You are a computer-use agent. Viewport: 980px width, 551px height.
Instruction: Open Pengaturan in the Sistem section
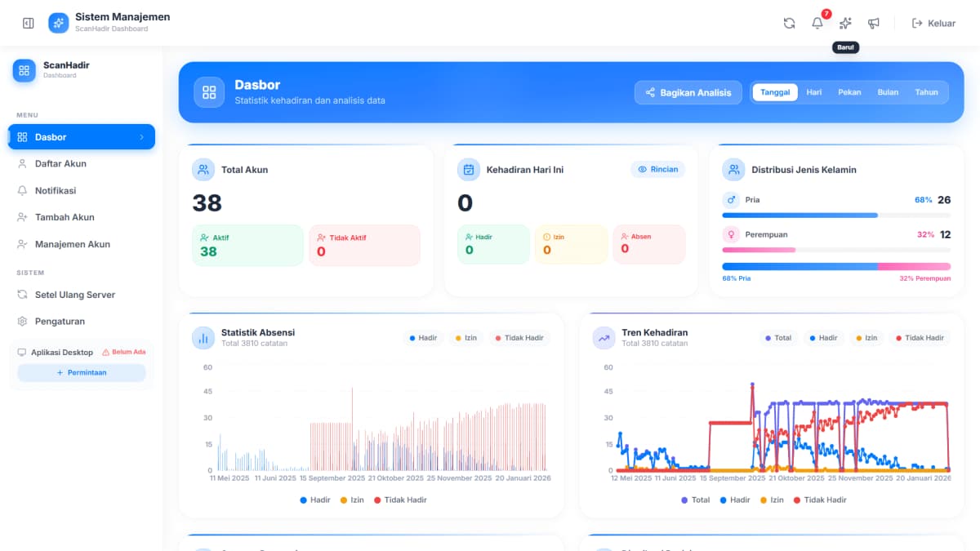pos(60,321)
